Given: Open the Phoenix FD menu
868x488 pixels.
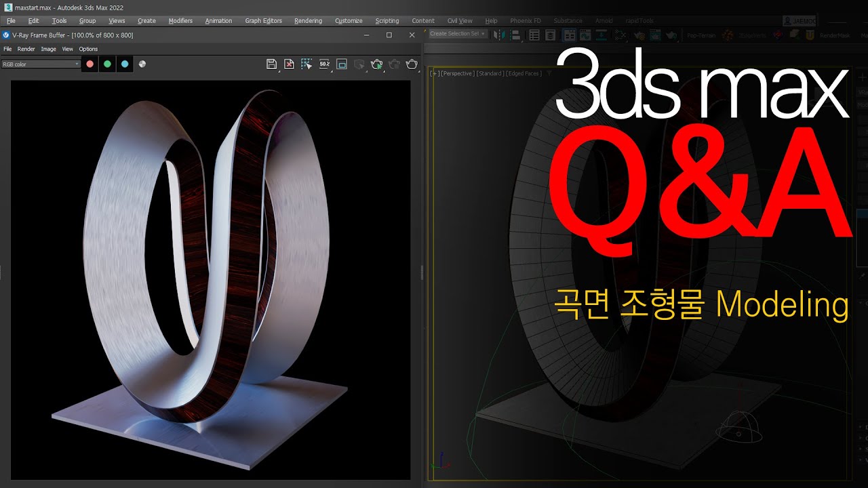Looking at the screenshot, I should [526, 21].
